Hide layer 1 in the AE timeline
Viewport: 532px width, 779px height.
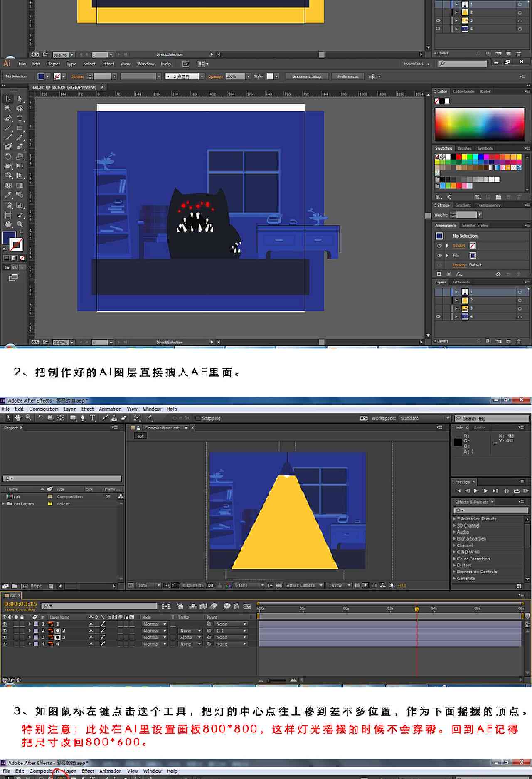pyautogui.click(x=5, y=624)
